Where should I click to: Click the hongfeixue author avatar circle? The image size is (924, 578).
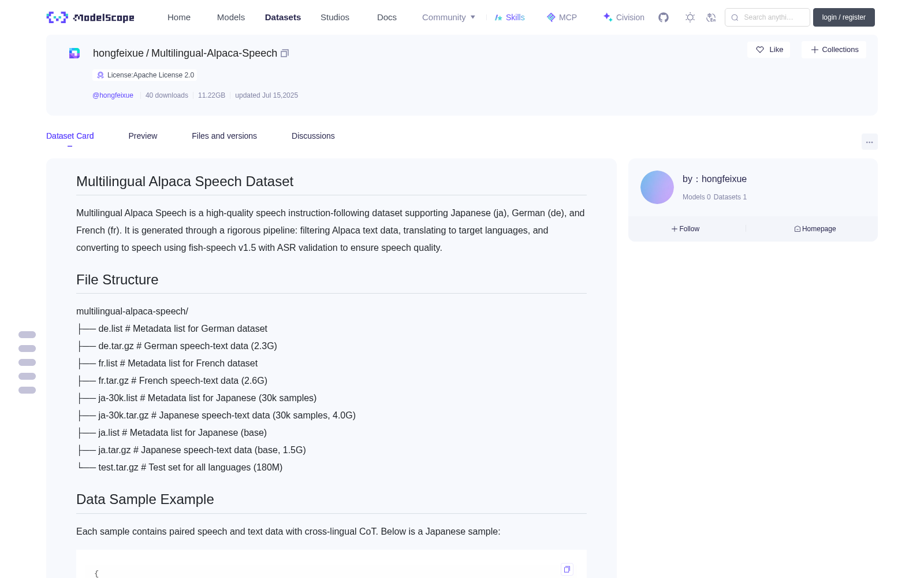[657, 187]
